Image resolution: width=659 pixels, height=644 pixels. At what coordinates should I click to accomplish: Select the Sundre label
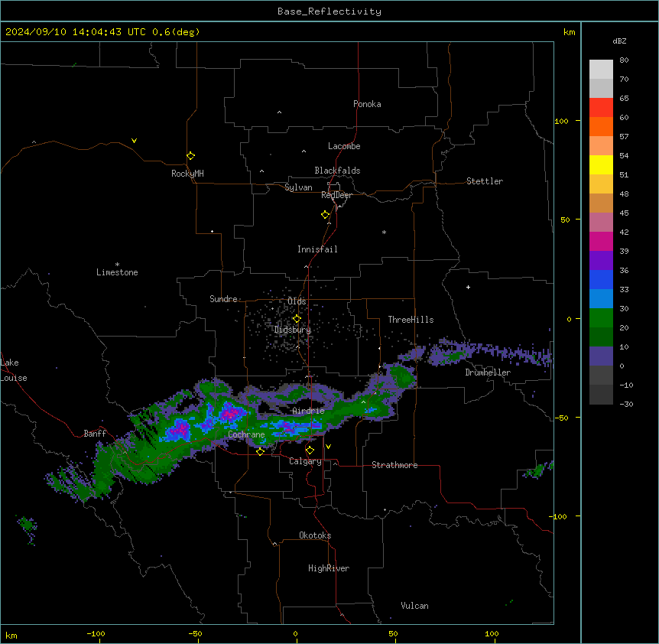(223, 299)
